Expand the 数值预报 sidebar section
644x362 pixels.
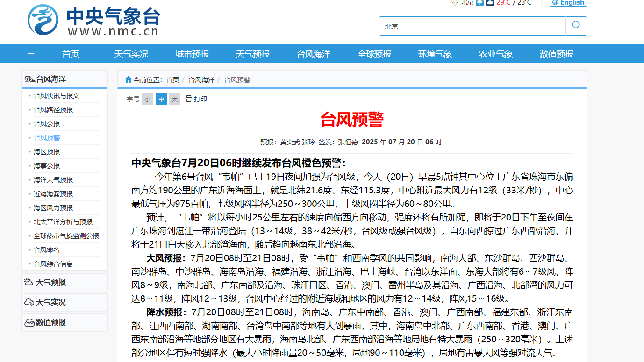pos(64,322)
